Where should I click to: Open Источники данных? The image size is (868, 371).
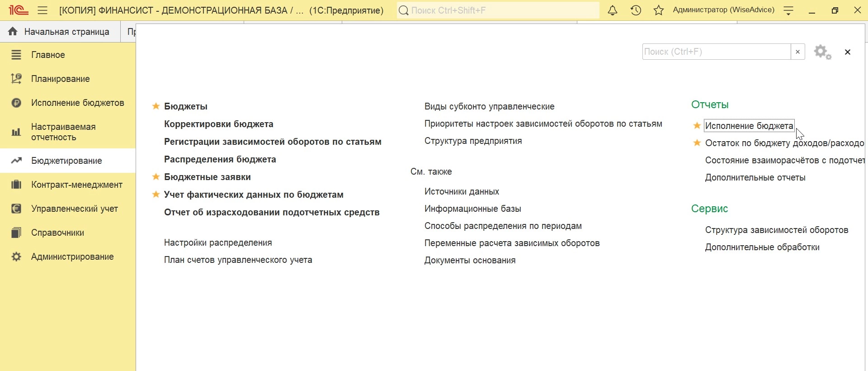point(462,191)
